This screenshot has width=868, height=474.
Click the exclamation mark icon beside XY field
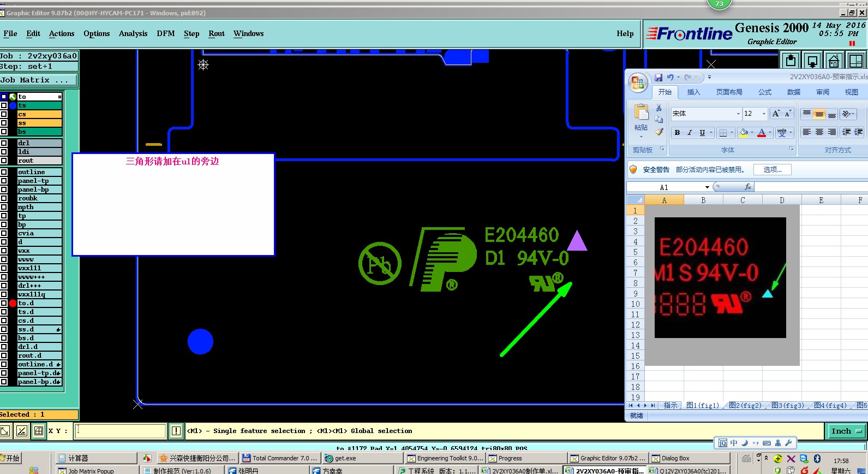pyautogui.click(x=176, y=431)
